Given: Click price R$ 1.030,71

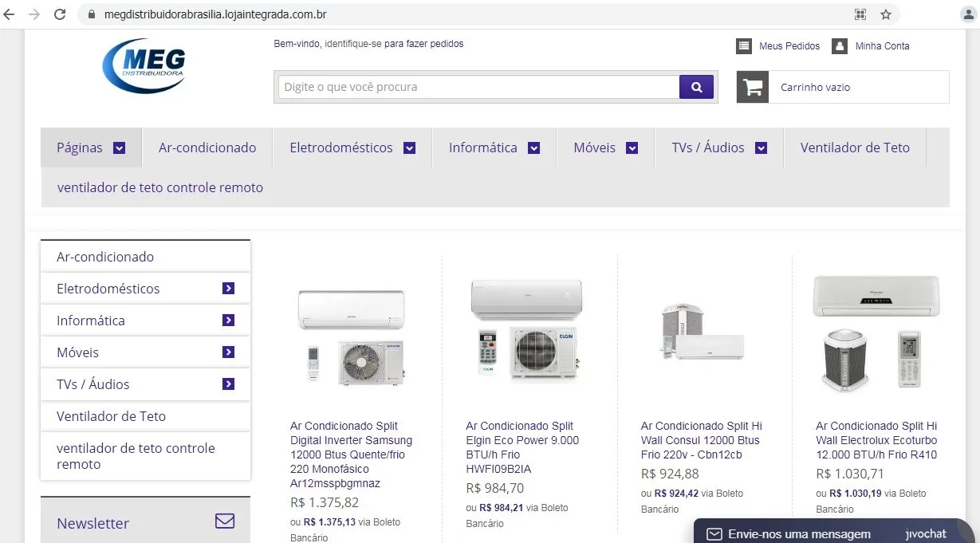Looking at the screenshot, I should pos(850,474).
